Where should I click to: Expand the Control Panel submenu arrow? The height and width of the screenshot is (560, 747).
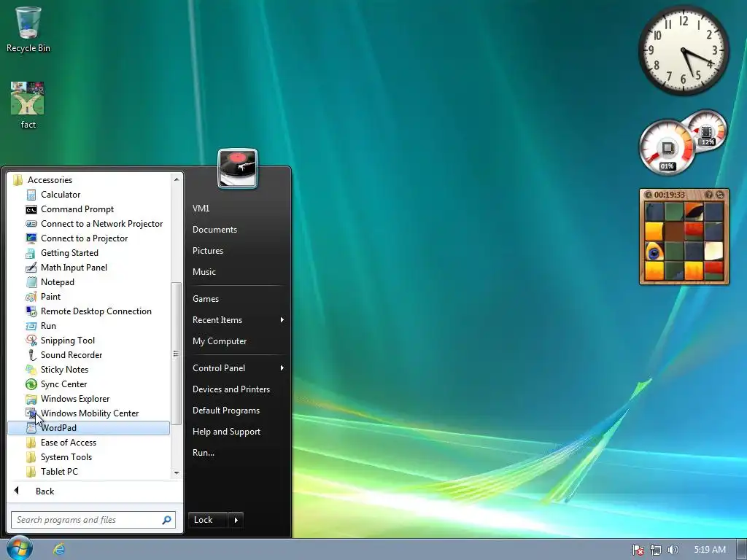tap(282, 368)
